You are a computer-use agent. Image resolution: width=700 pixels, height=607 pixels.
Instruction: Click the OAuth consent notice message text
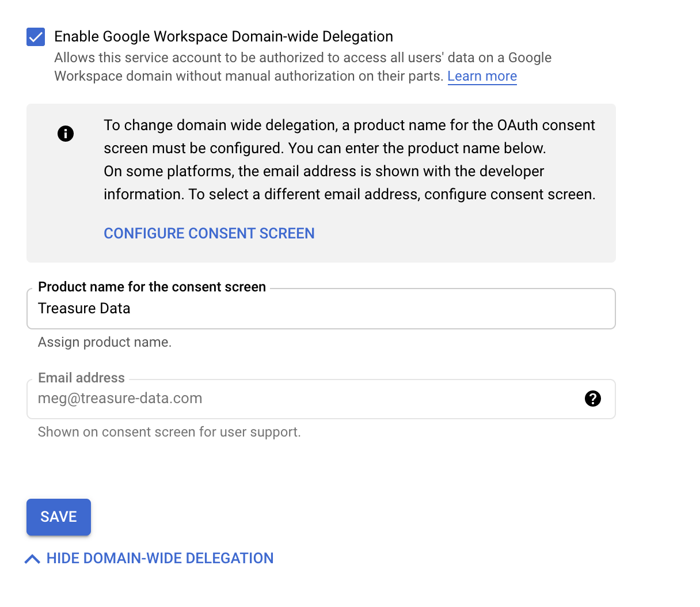(349, 160)
